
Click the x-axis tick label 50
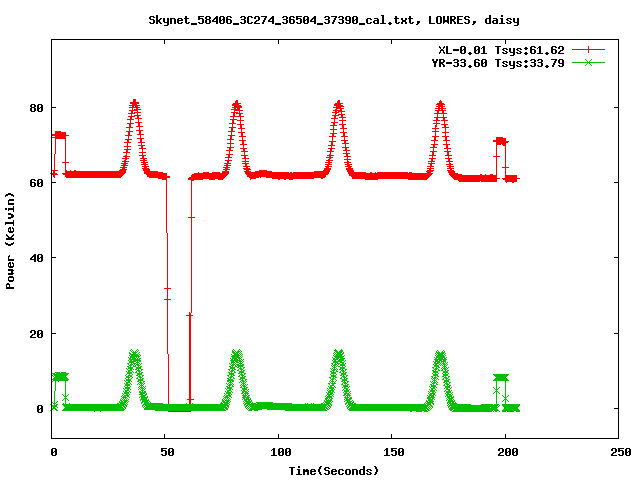pyautogui.click(x=167, y=452)
